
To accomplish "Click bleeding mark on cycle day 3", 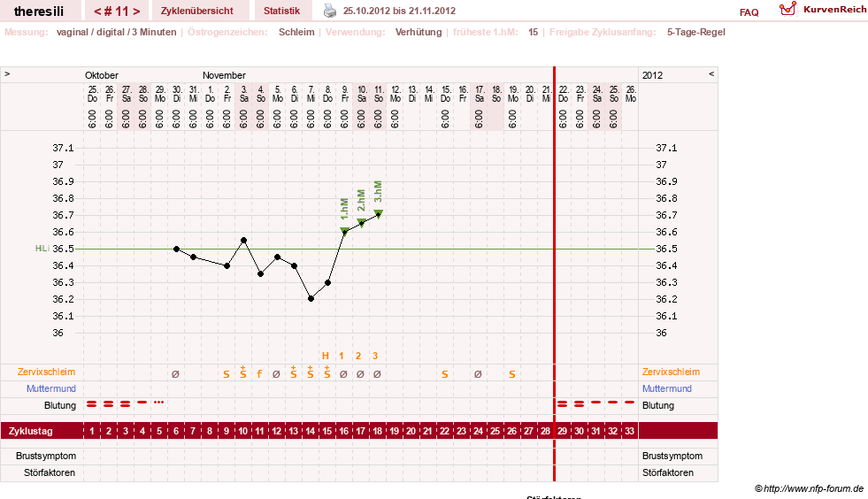I will tap(125, 404).
